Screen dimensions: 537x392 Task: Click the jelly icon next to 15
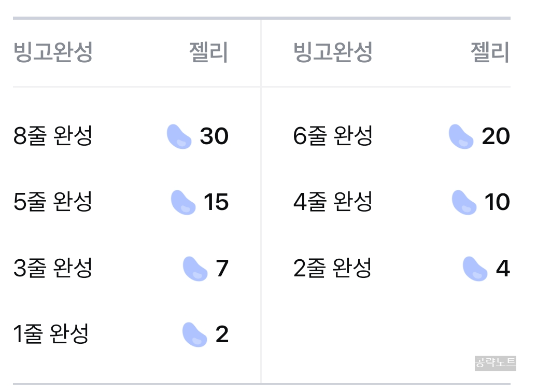(183, 202)
